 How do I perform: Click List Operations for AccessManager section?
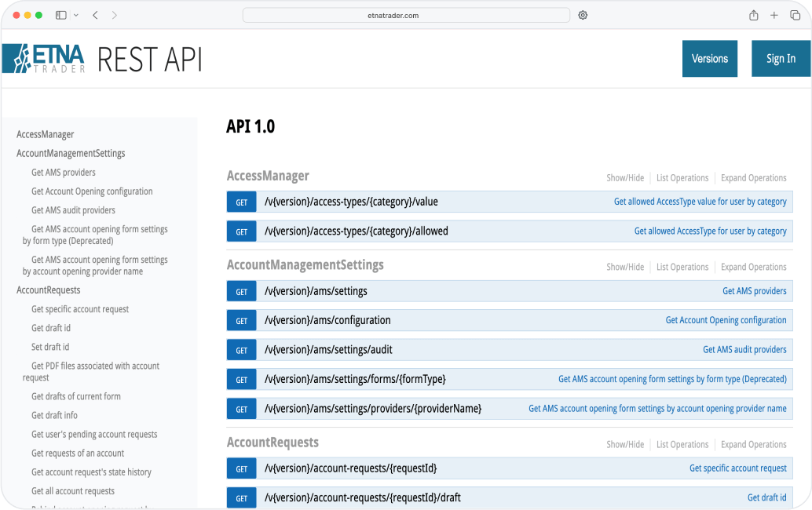682,178
